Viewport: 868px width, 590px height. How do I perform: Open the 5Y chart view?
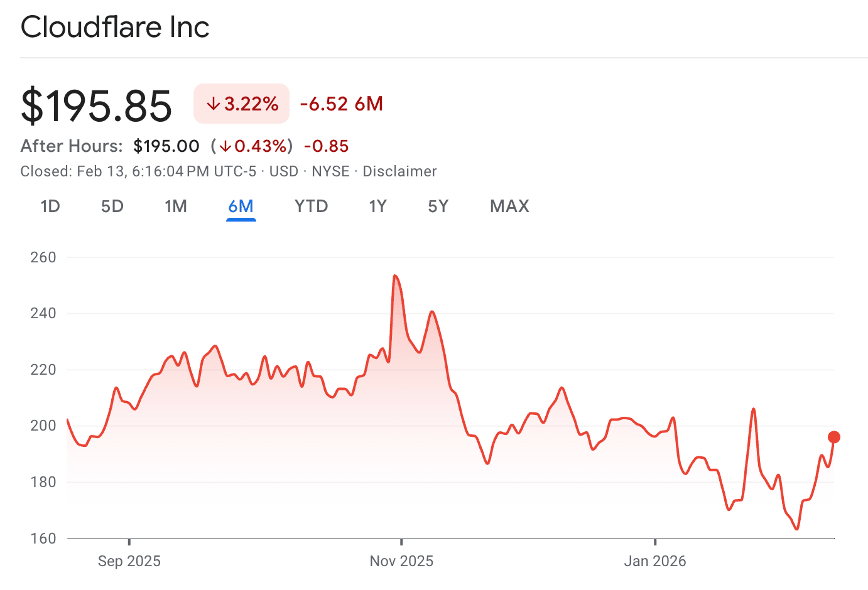tap(438, 206)
